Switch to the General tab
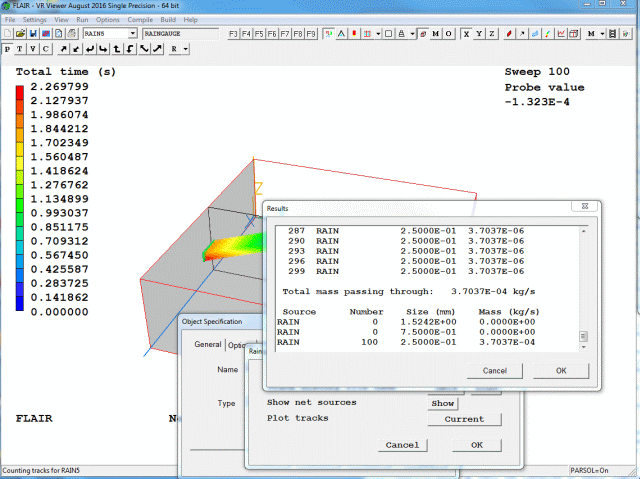Image resolution: width=640 pixels, height=479 pixels. click(x=207, y=345)
